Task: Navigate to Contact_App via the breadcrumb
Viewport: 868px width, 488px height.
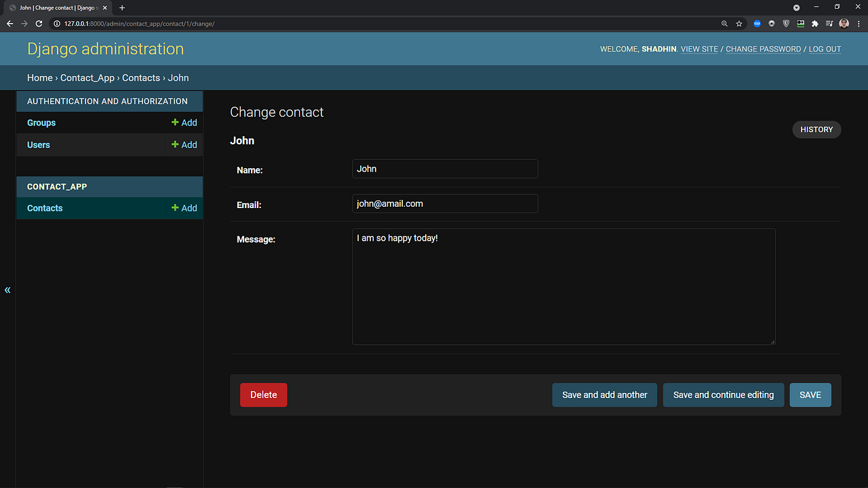Action: [x=87, y=77]
